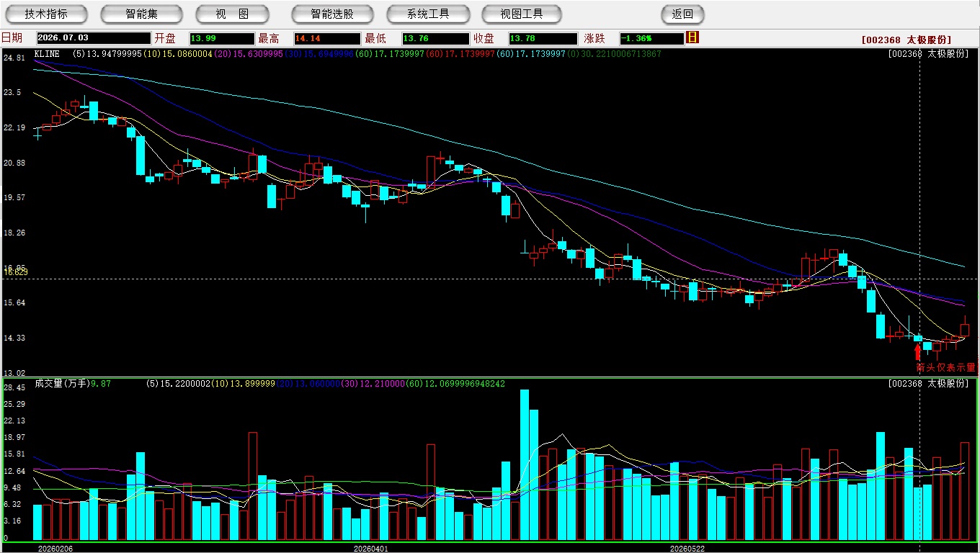This screenshot has height=553, width=980.
Task: Click the 收盘 field label
Action: click(484, 38)
